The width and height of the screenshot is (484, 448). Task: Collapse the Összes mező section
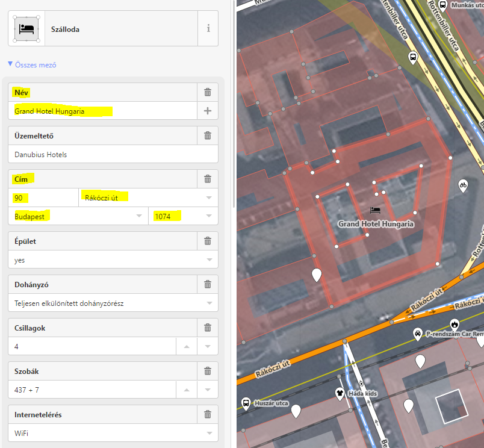32,65
